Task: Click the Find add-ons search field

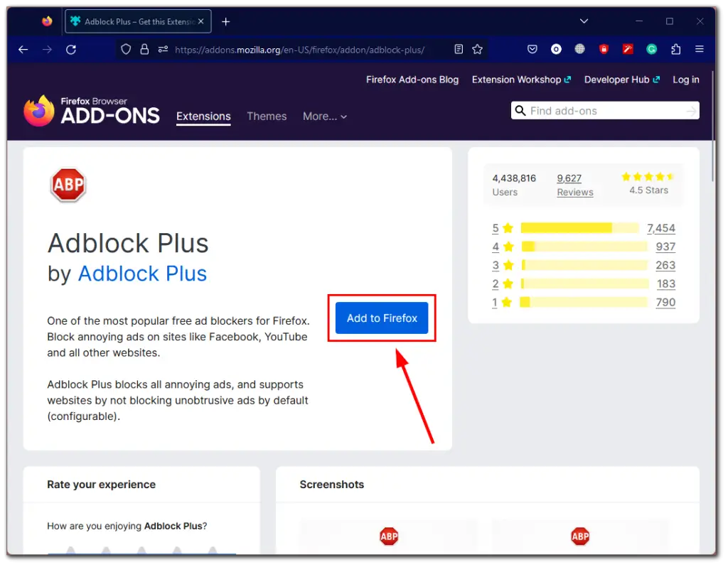Action: point(605,110)
